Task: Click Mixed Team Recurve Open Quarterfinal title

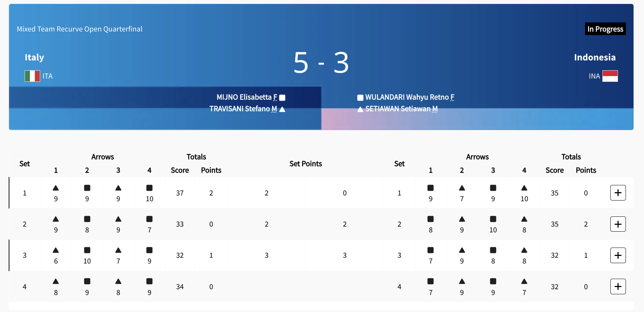Action: click(x=80, y=29)
